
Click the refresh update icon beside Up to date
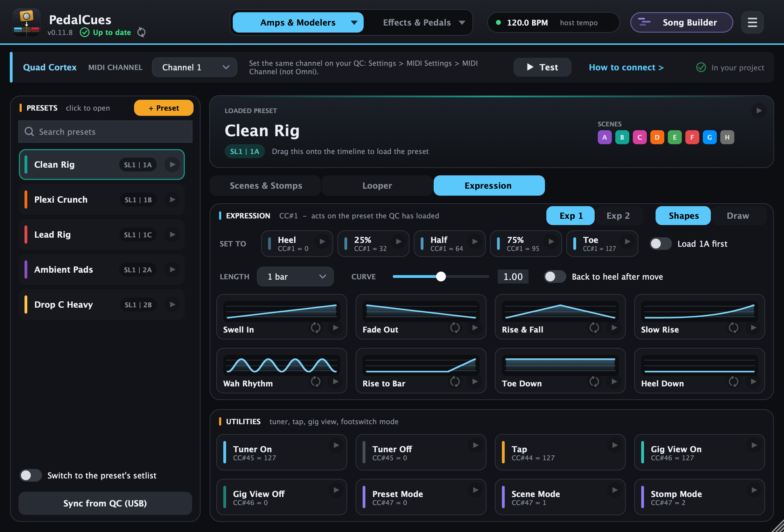(x=141, y=32)
